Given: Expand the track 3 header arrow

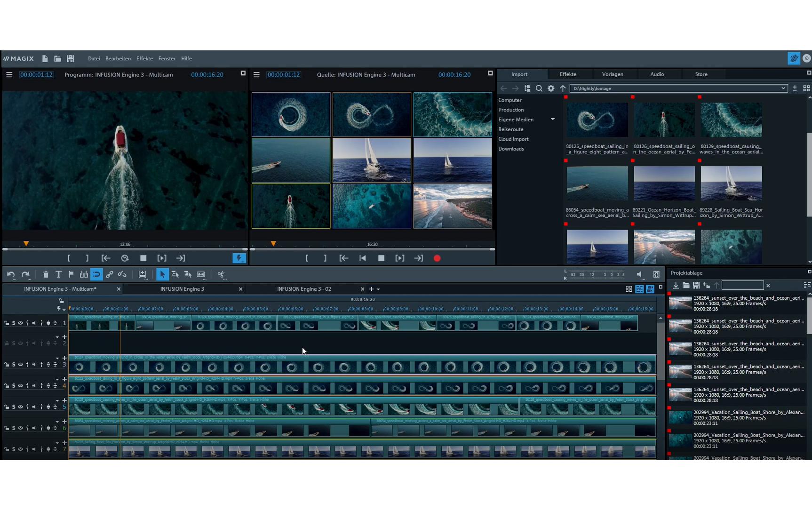Looking at the screenshot, I should point(57,358).
